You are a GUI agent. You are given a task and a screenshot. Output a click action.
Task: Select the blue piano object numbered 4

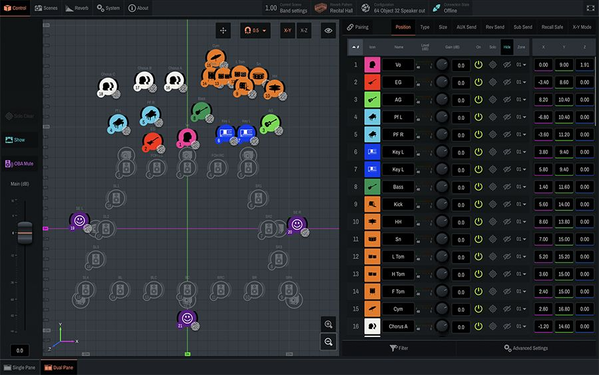click(117, 123)
